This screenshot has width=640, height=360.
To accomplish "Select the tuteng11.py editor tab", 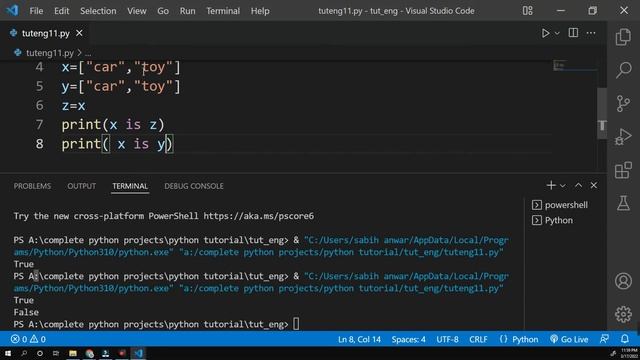I will pos(45,33).
